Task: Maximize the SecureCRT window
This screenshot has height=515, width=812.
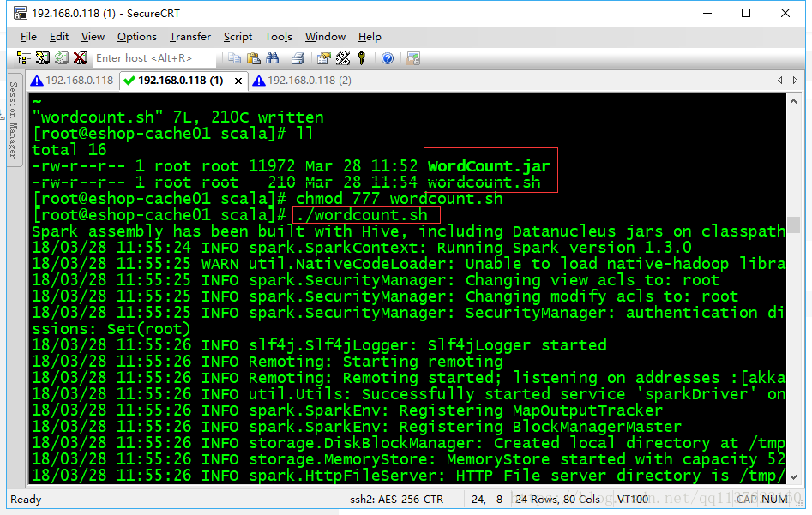Action: click(746, 13)
